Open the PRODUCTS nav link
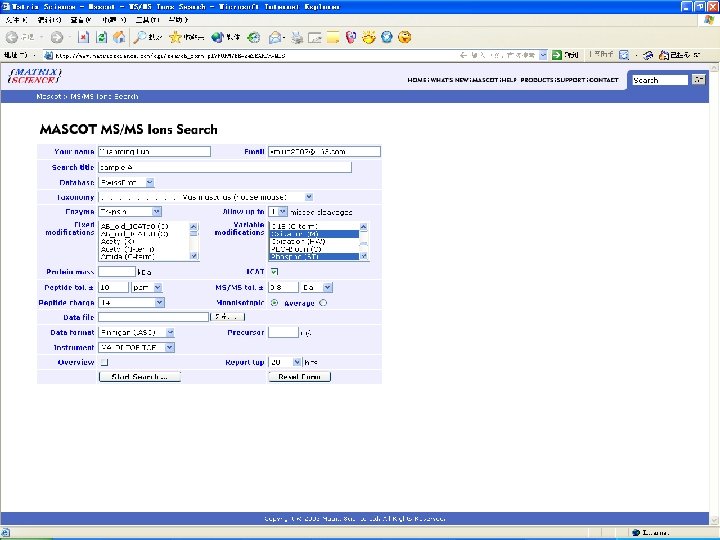This screenshot has width=720, height=540. [x=537, y=80]
